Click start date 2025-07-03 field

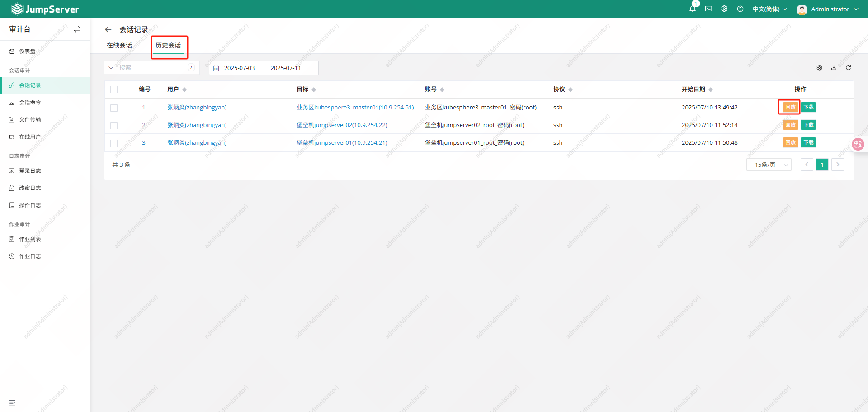click(x=239, y=68)
